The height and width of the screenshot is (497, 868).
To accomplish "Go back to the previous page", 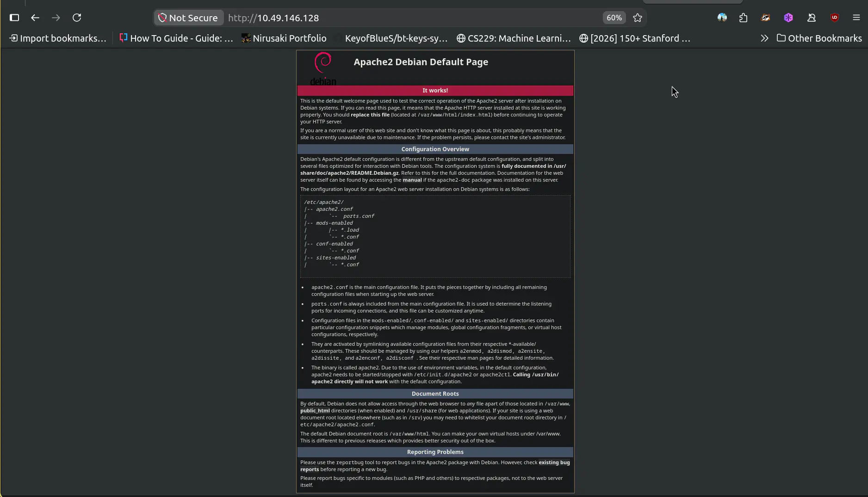I will (35, 18).
